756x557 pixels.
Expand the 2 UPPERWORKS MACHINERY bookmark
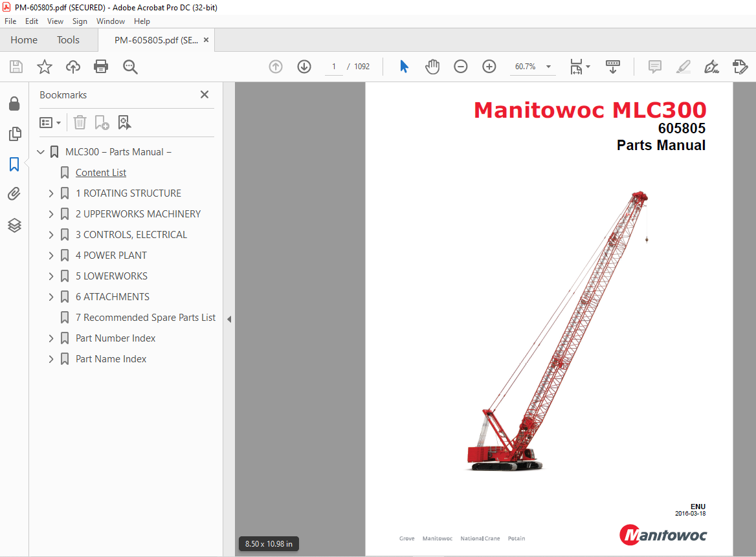click(x=51, y=214)
